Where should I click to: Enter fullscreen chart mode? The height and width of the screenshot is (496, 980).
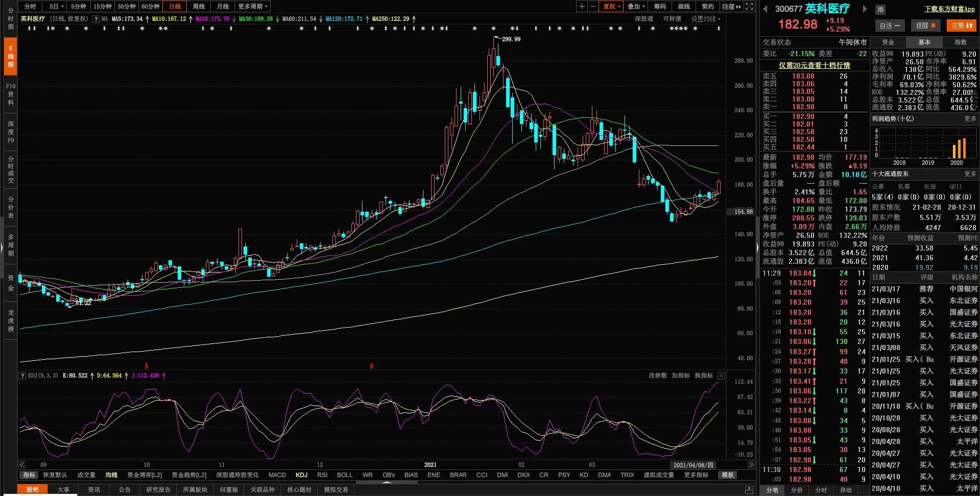click(749, 7)
